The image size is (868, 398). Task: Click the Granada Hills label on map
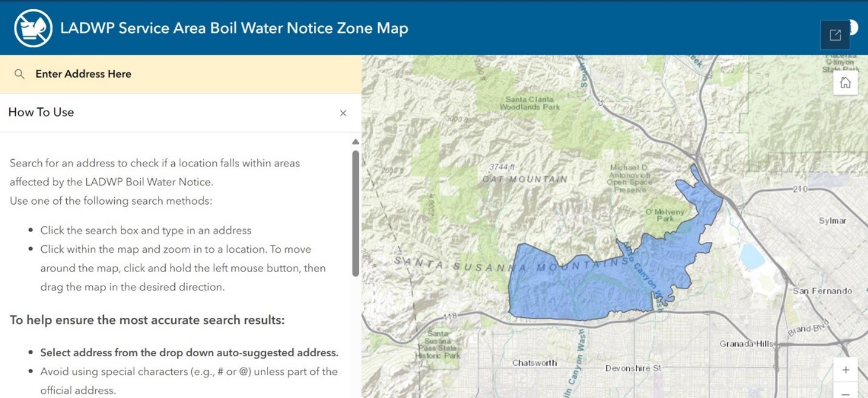(x=747, y=344)
